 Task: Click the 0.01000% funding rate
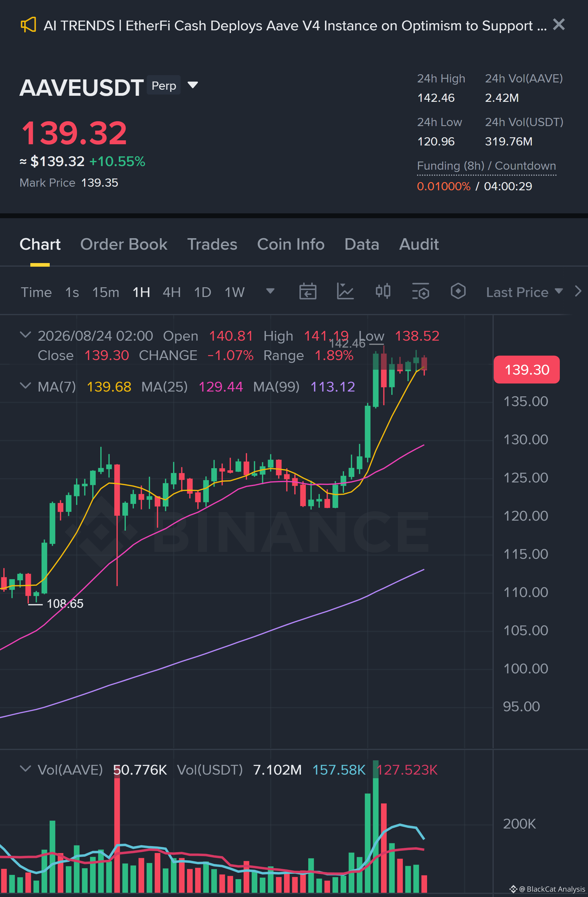pos(444,186)
